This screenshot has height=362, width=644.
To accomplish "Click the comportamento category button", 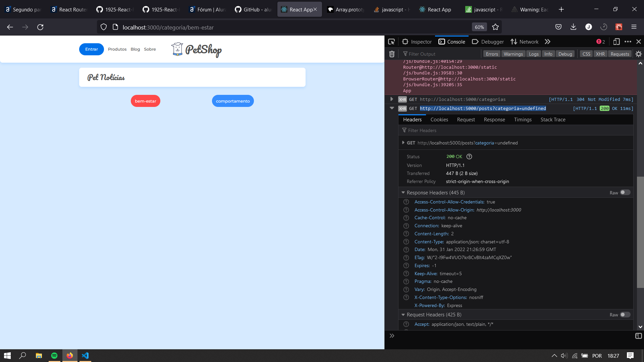I will click(232, 101).
